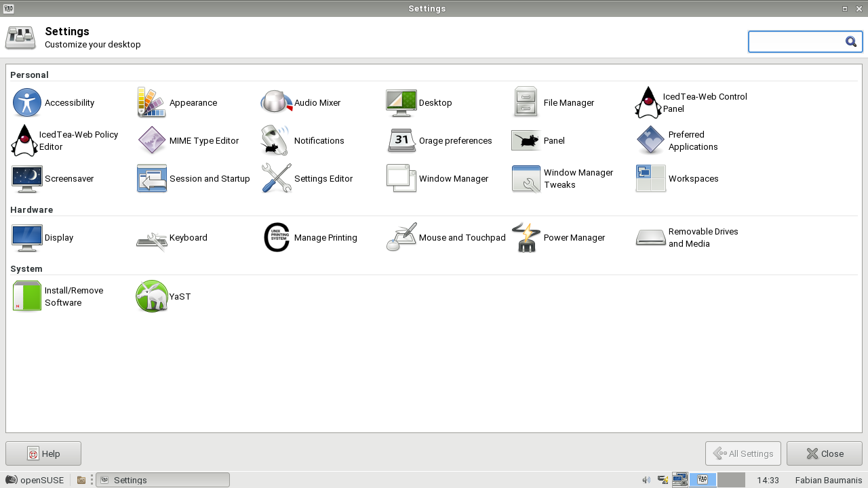
Task: Open Appearance settings
Action: point(152,103)
